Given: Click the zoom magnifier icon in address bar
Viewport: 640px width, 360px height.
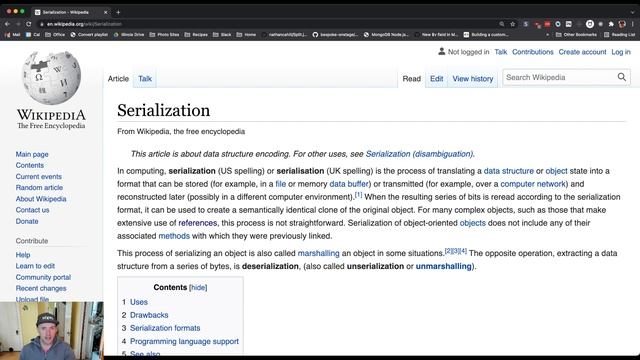Looking at the screenshot, I should 502,24.
